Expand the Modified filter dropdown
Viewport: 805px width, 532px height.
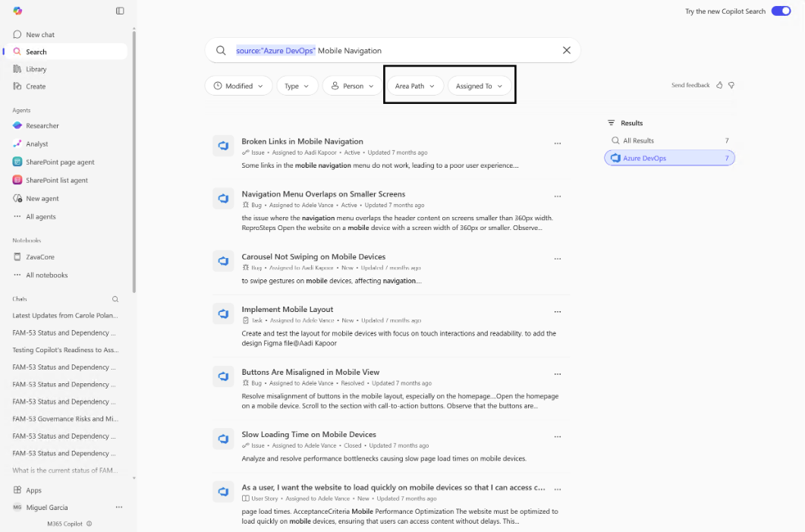point(239,86)
